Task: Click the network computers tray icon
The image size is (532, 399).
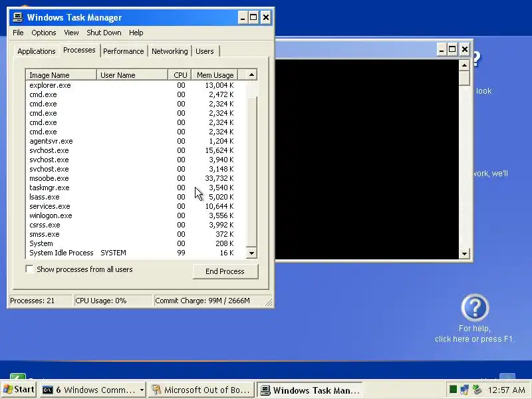Action: 464,390
